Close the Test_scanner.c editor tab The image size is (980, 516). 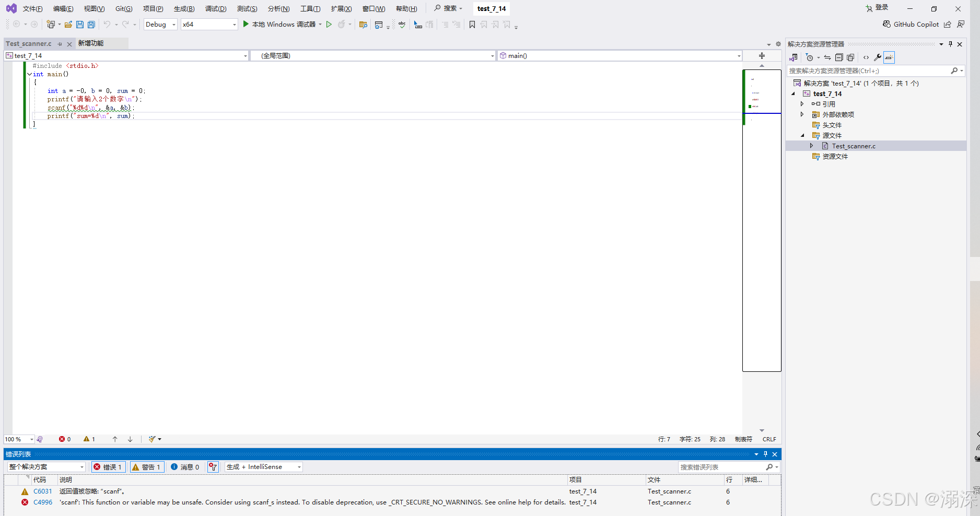pyautogui.click(x=69, y=44)
